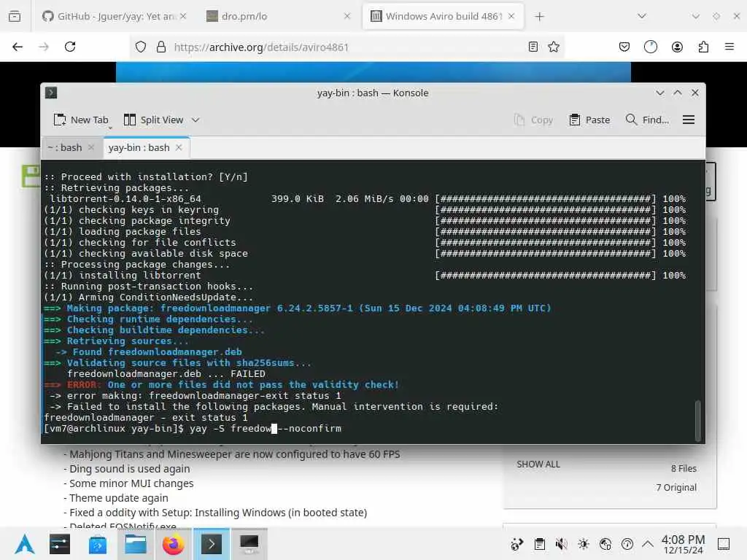
Task: Switch to Firefox from taskbar
Action: click(x=174, y=544)
